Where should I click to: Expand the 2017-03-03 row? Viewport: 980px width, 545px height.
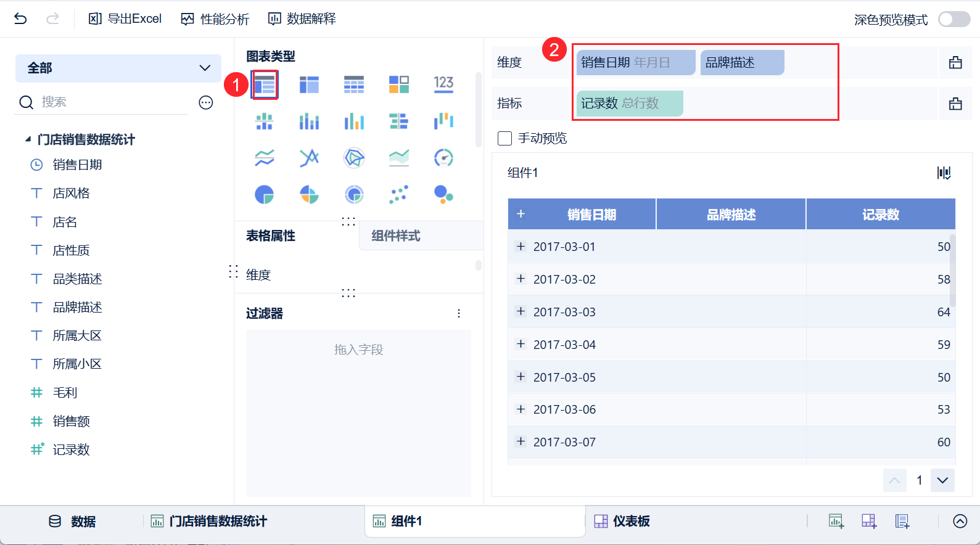(x=521, y=311)
